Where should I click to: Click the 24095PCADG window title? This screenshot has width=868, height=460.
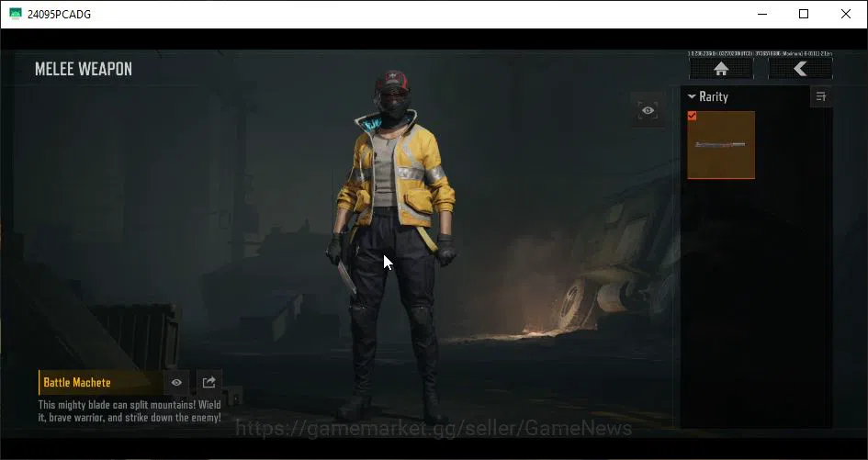click(59, 15)
